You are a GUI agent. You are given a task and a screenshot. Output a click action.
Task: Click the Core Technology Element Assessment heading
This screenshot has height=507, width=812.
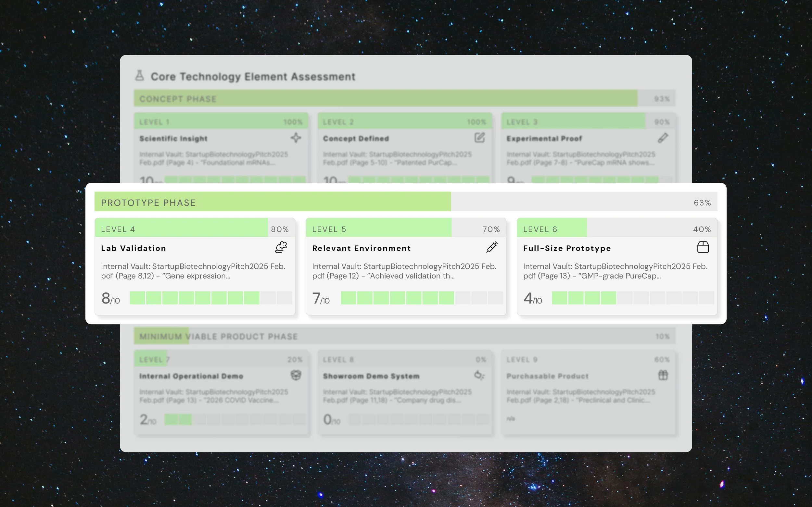pos(253,77)
